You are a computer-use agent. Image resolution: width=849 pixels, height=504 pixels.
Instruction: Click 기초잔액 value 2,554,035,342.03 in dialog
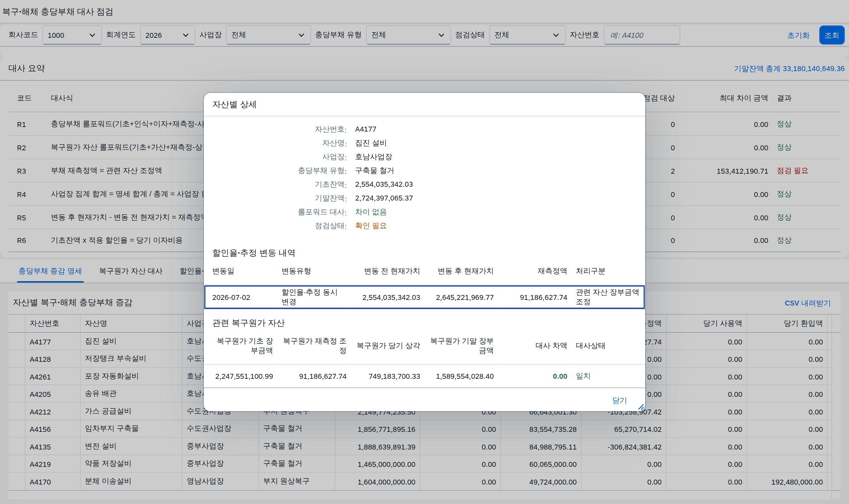tap(384, 184)
